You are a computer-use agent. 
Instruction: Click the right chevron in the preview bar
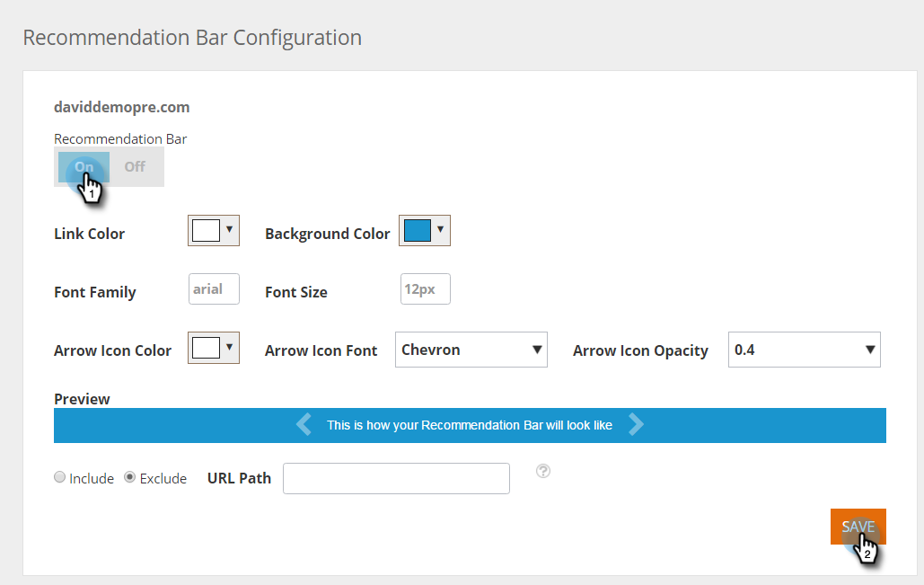[636, 424]
